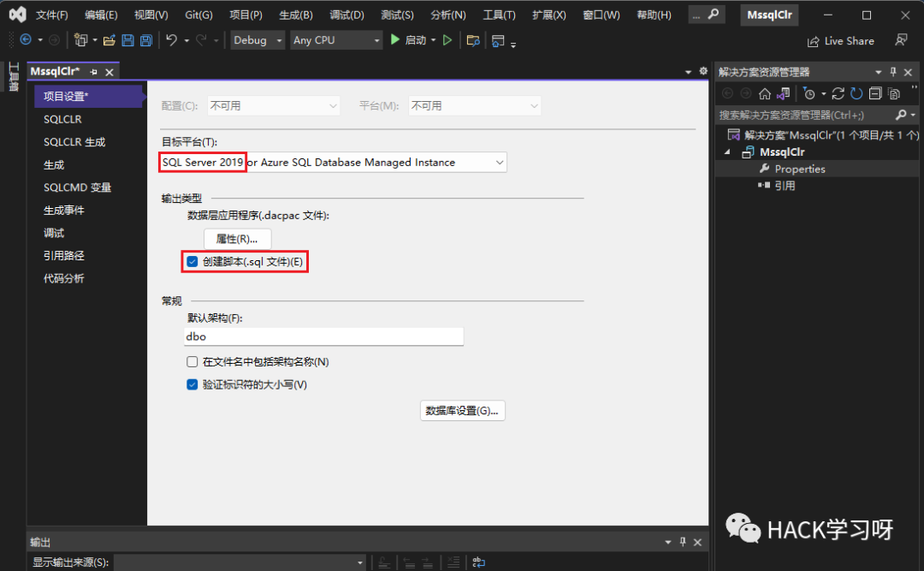Viewport: 924px width, 571px height.
Task: Select the 生成事件 settings page
Action: point(87,210)
